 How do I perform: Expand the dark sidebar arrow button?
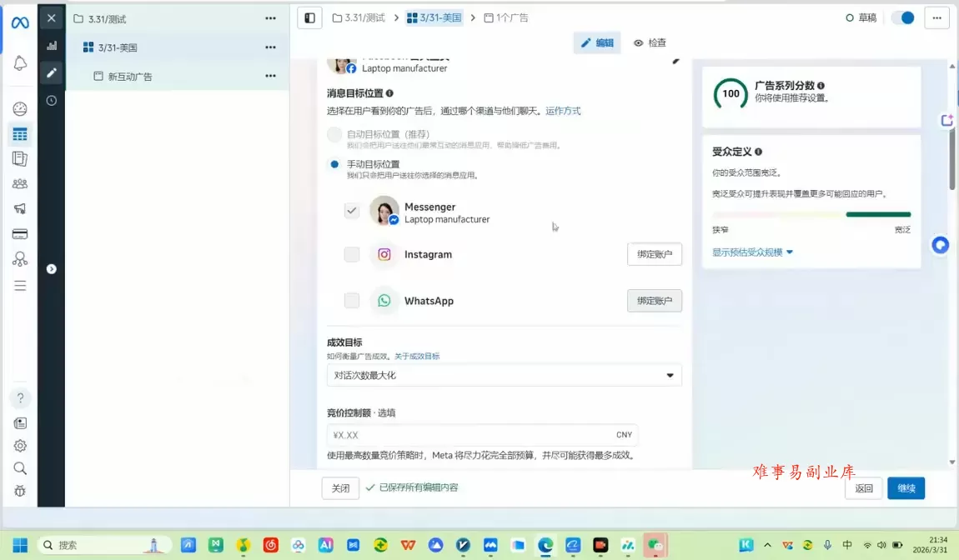52,269
